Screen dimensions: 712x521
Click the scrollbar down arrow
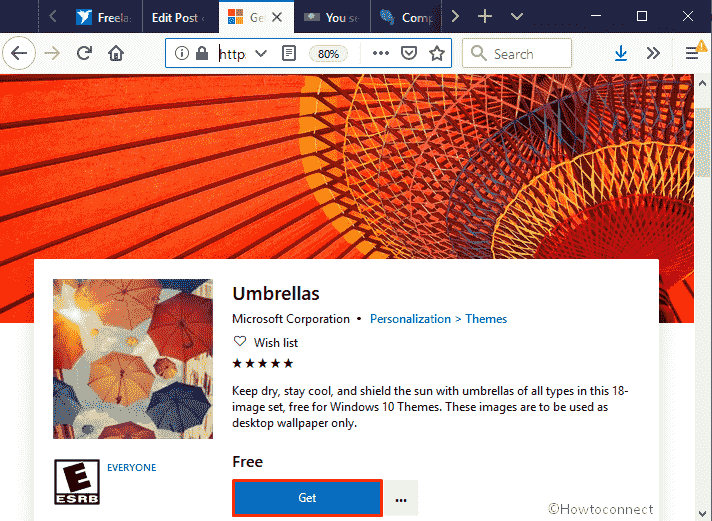702,513
